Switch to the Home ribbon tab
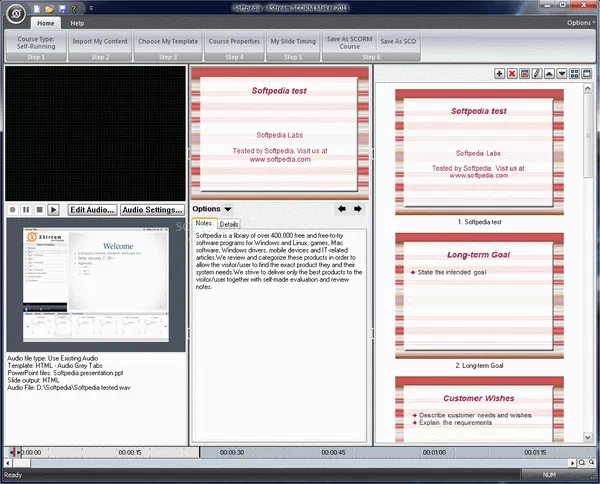This screenshot has height=484, width=600. 46,23
